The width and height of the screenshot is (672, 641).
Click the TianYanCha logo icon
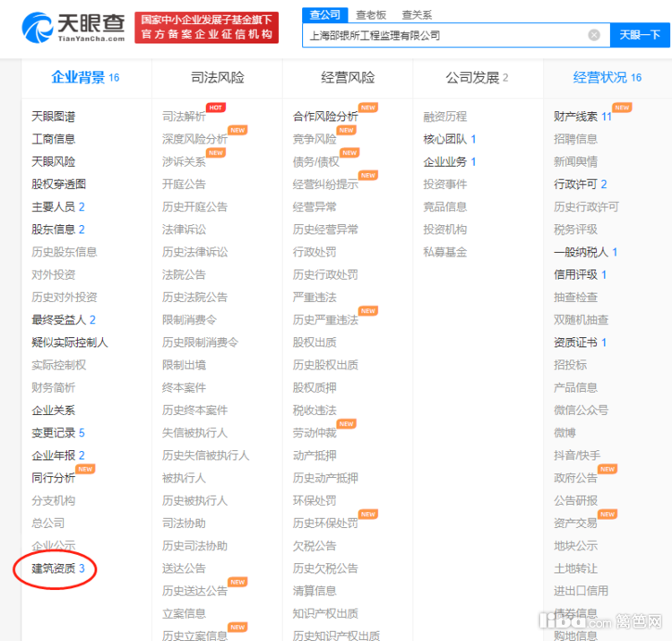(37, 28)
